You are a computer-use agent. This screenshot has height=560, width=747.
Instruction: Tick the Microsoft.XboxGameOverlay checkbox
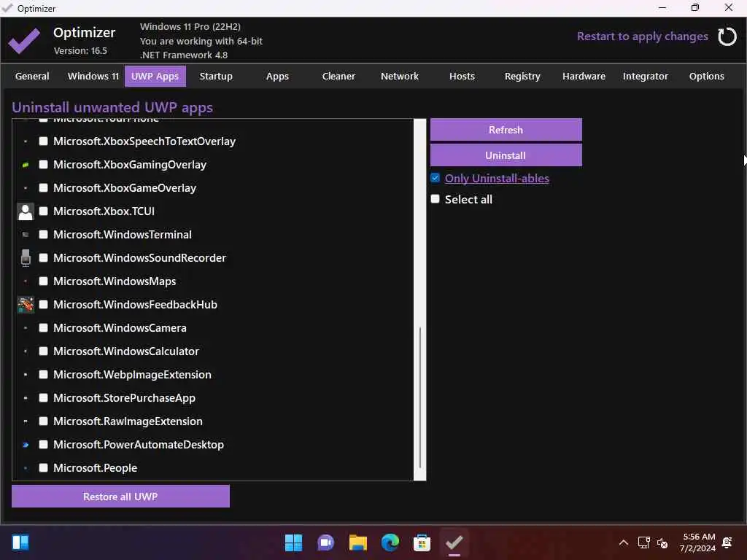pyautogui.click(x=43, y=188)
